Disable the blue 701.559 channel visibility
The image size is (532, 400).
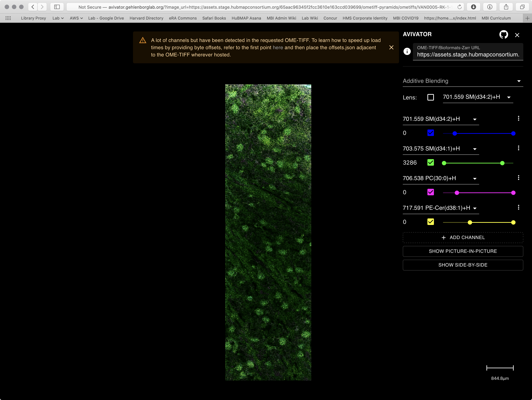pyautogui.click(x=430, y=133)
